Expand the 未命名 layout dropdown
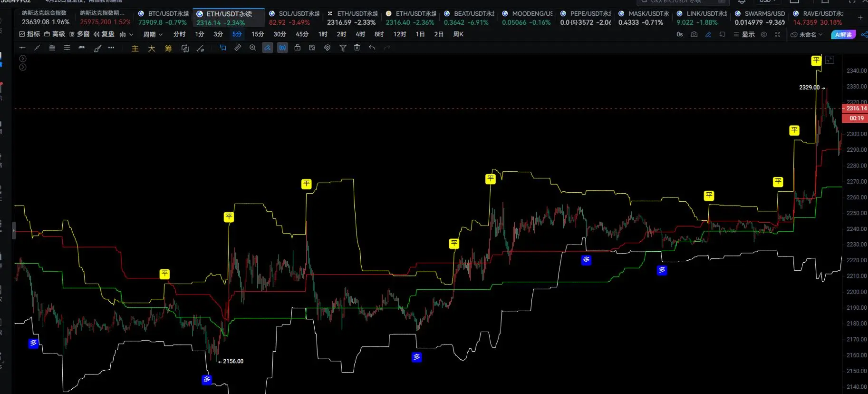 [x=806, y=34]
